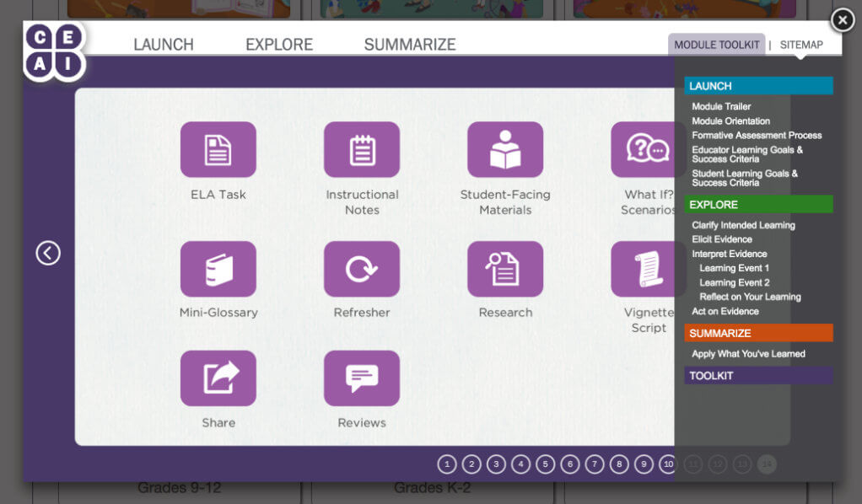Switch to the SUMMARIZE tab
The height and width of the screenshot is (504, 862).
tap(410, 45)
